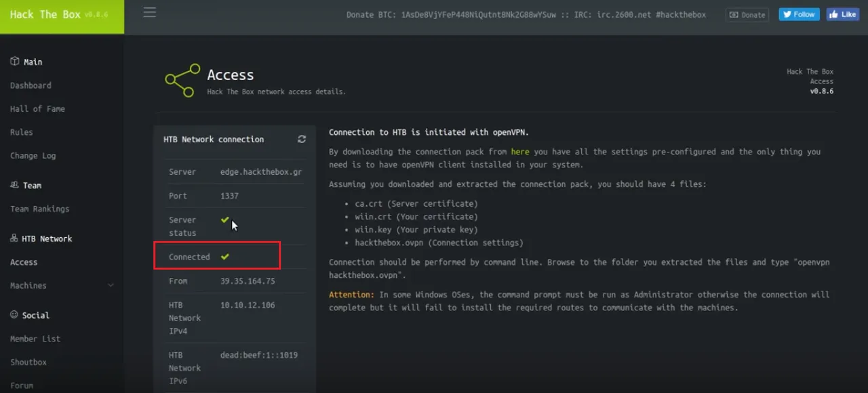Click the refresh icon in HTB Network connection
The image size is (868, 393).
pos(302,139)
